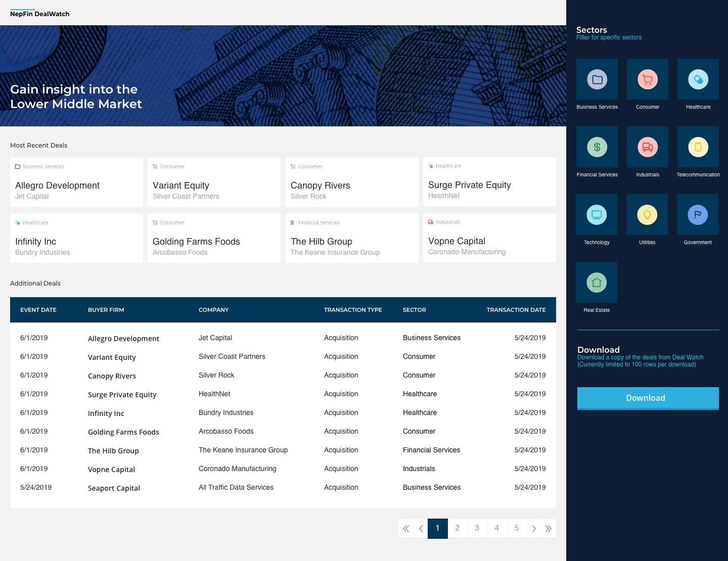
Task: Filter by the Business Services sector icon
Action: 597,79
